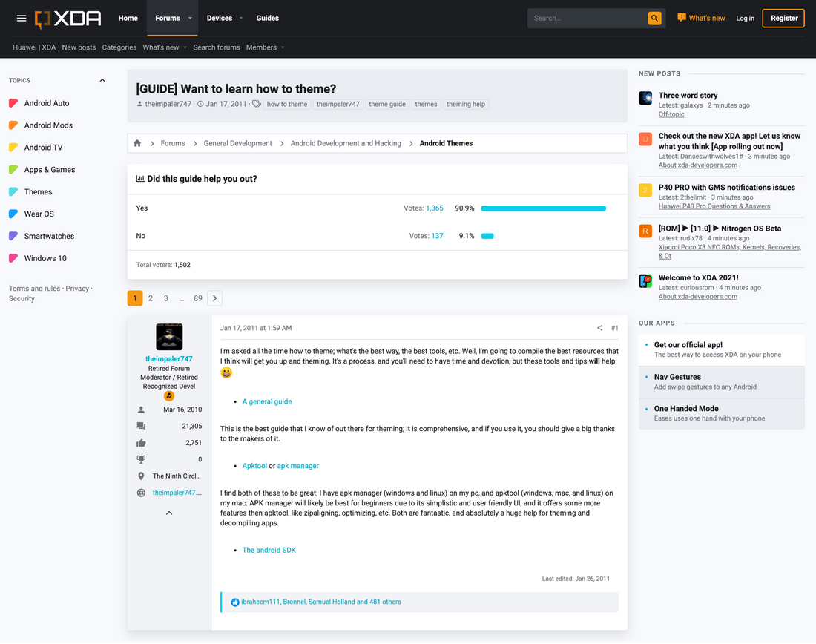The image size is (816, 644).
Task: Click the thumbs-up icon showing 2,751 reactions
Action: [141, 442]
